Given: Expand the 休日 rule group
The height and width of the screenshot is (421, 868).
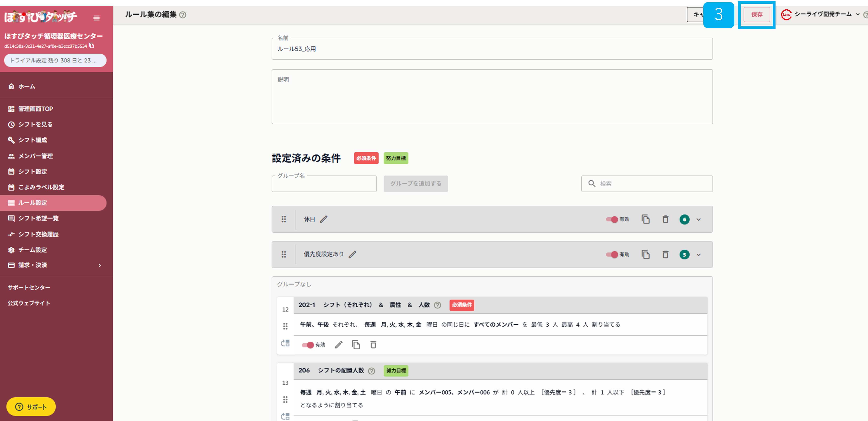Looking at the screenshot, I should [698, 219].
